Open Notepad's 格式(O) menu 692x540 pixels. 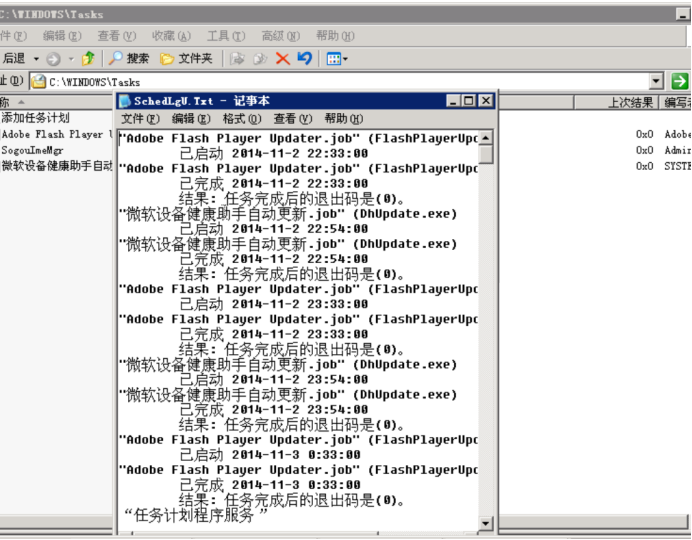click(x=242, y=119)
